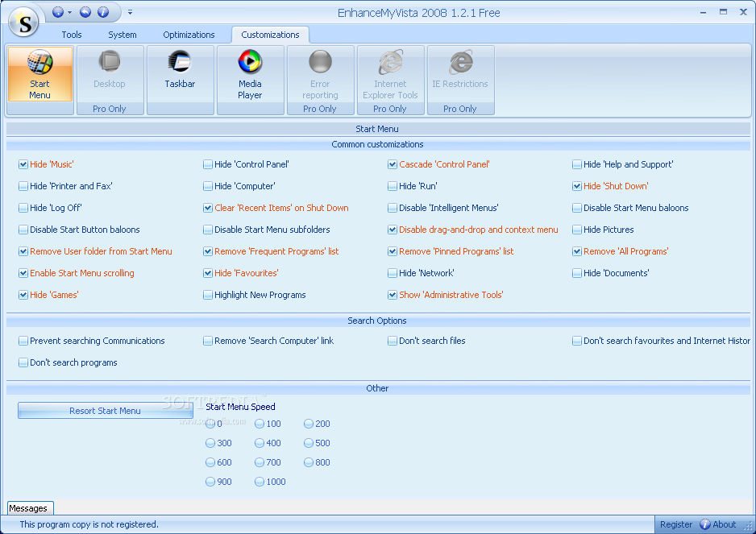Click the IE Restrictions ribbon icon
756x534 pixels.
click(x=461, y=80)
